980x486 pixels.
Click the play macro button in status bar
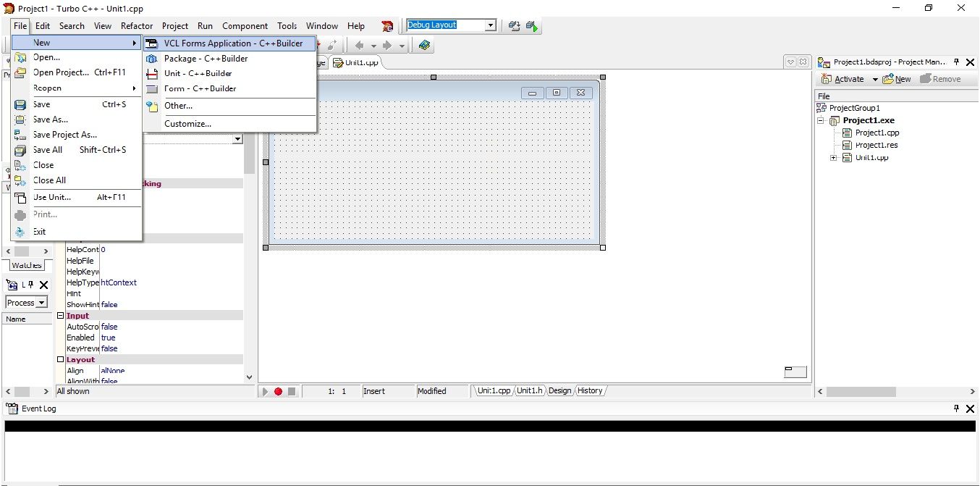point(265,391)
